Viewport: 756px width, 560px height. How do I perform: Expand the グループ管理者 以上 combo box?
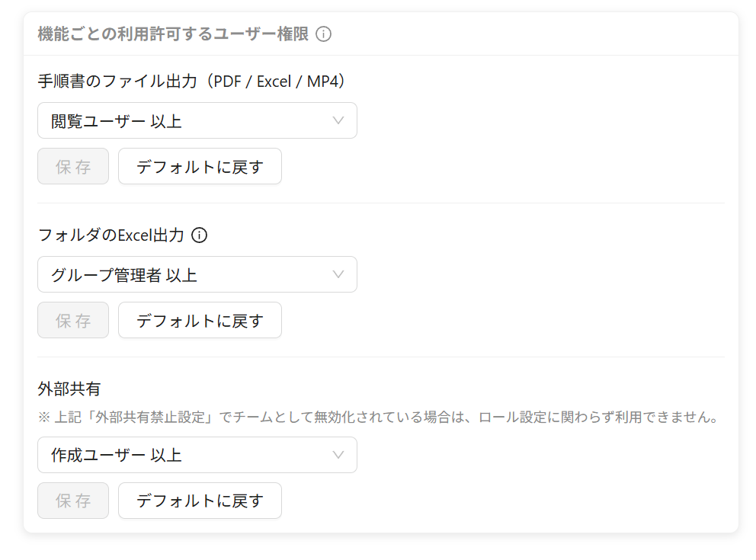pos(197,274)
